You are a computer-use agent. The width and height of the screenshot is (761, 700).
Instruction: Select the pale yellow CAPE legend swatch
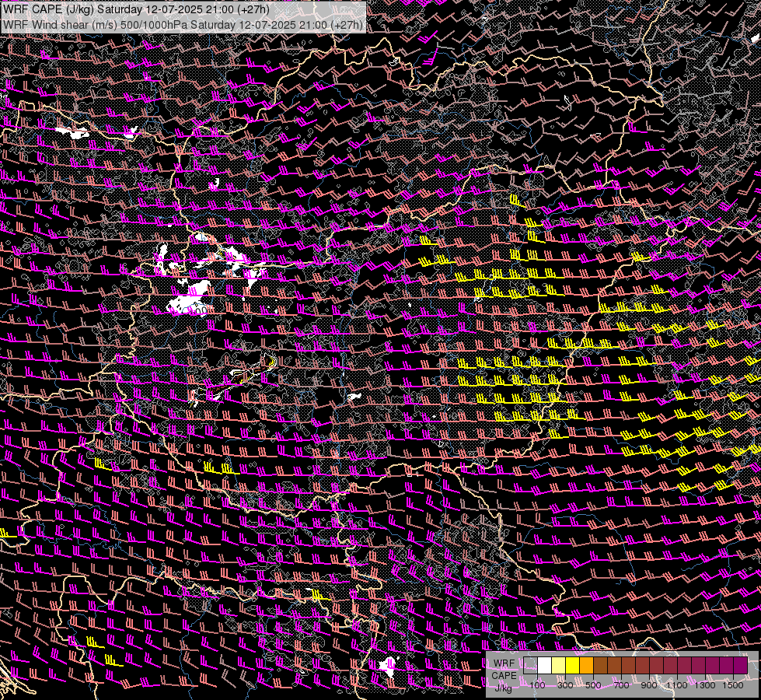click(559, 665)
